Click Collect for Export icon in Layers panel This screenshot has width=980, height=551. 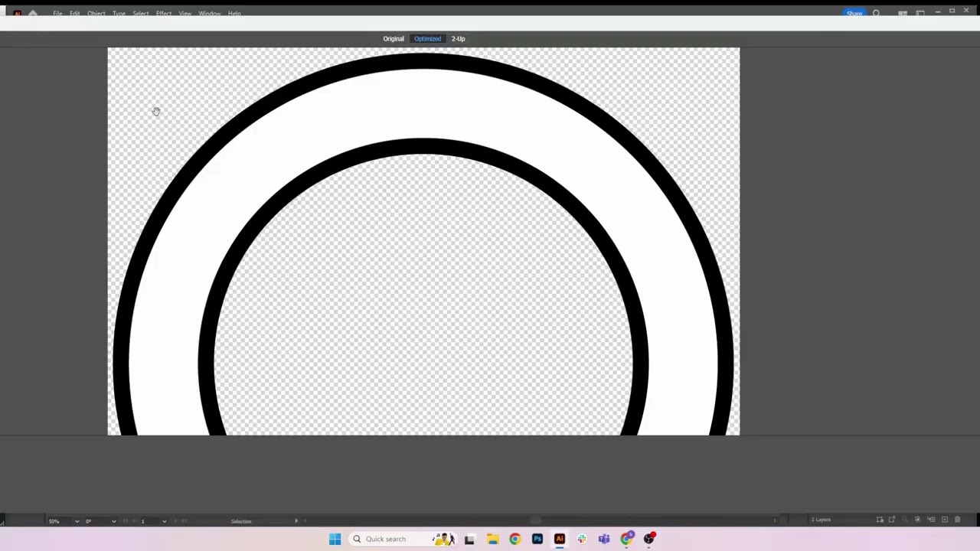[892, 520]
